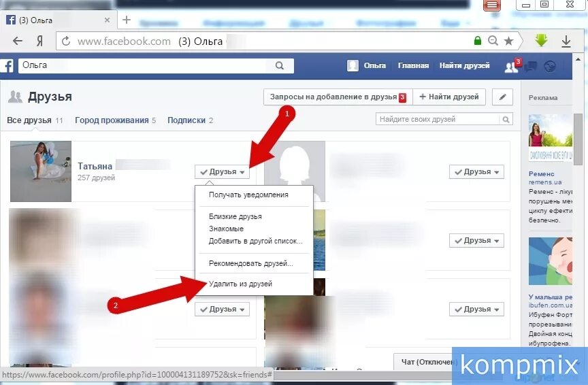588x385 pixels.
Task: Click the friends silhouette icon beside 'Друзья' heading
Action: click(x=16, y=97)
